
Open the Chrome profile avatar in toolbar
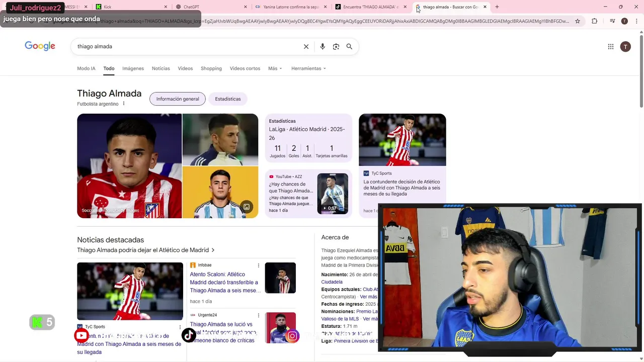point(624,21)
